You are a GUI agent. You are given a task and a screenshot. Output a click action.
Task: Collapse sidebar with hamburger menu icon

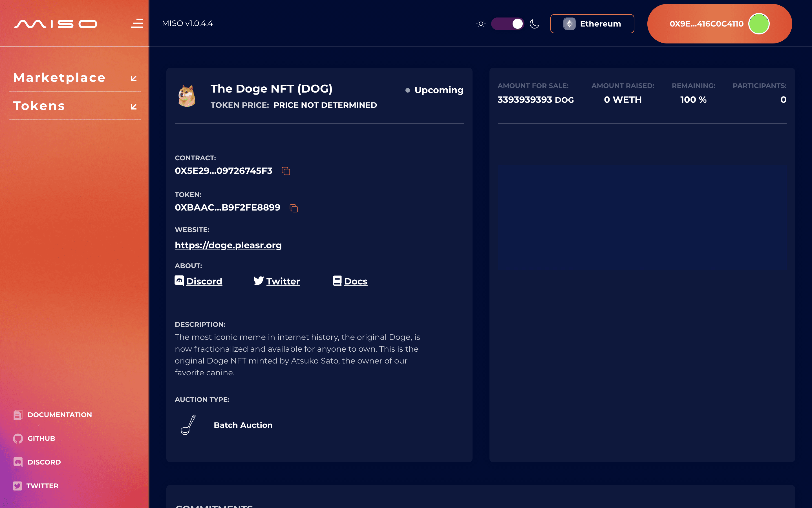[137, 23]
